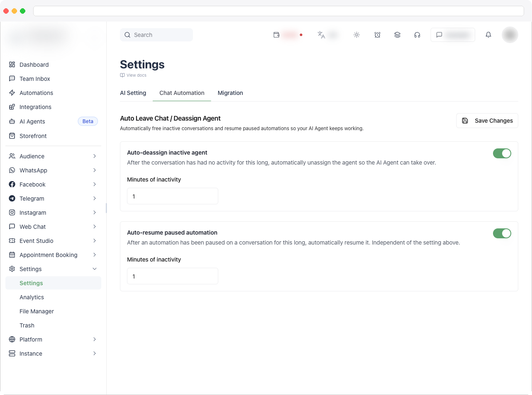Click the Storefront bag icon
532x395 pixels.
pyautogui.click(x=12, y=136)
